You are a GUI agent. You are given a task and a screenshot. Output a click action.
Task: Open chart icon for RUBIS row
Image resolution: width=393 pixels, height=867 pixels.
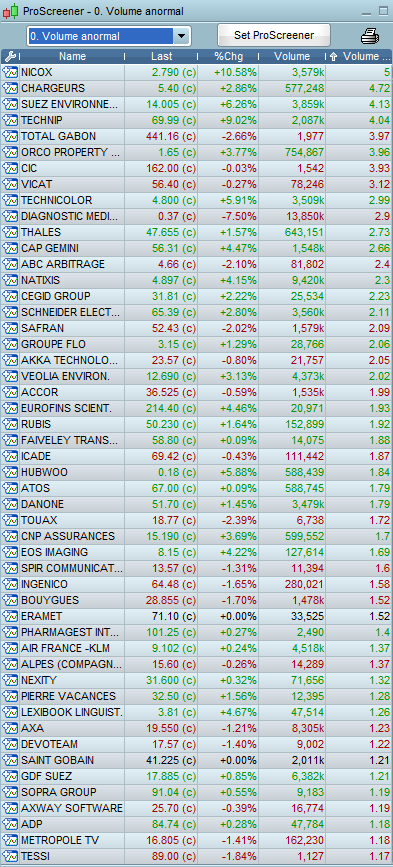pyautogui.click(x=10, y=424)
